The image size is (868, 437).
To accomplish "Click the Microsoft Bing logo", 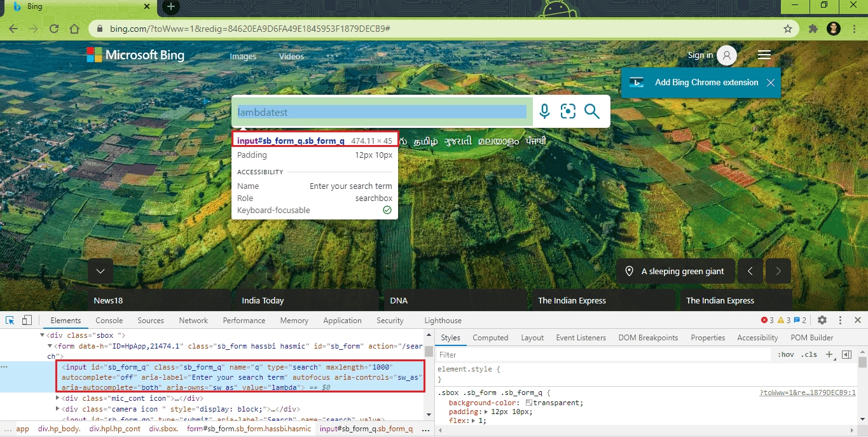I will pos(135,55).
